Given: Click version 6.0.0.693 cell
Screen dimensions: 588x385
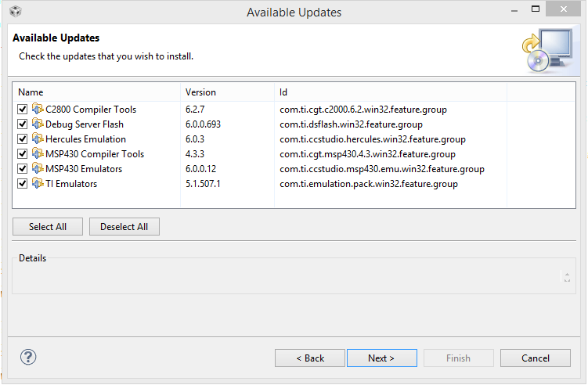Looking at the screenshot, I should pos(203,124).
